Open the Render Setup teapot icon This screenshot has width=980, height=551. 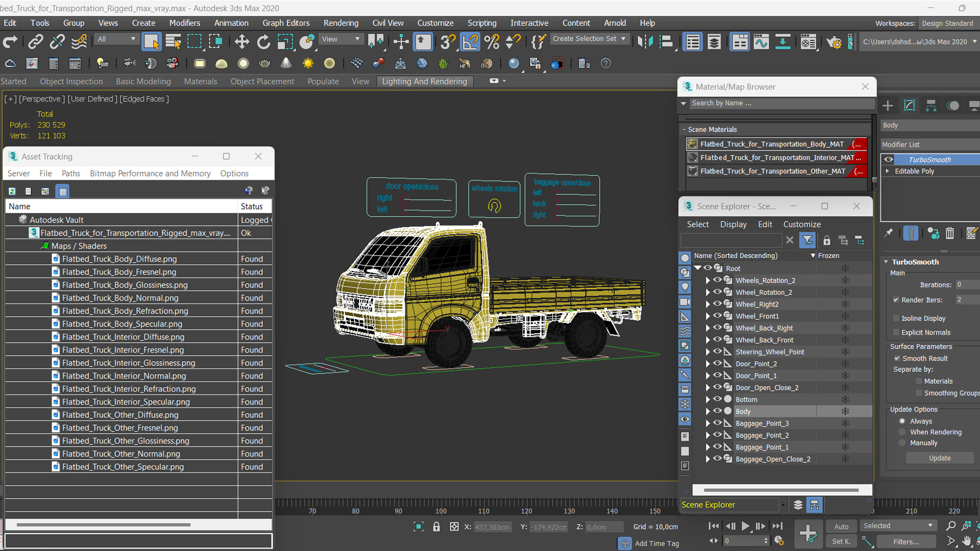tap(834, 42)
